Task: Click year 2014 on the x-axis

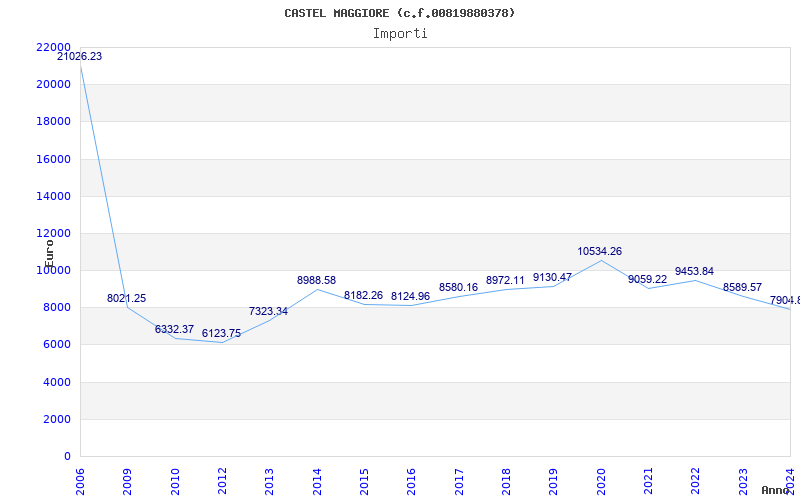Action: 317,479
